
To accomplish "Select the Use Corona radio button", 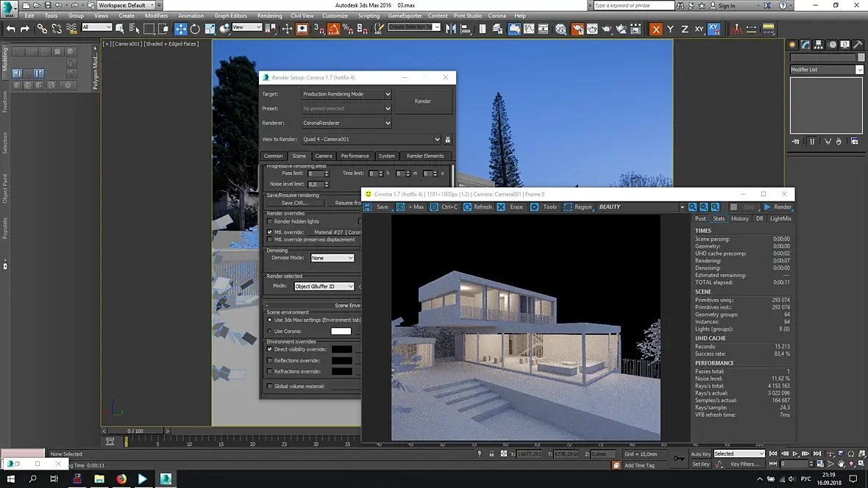I will 269,331.
